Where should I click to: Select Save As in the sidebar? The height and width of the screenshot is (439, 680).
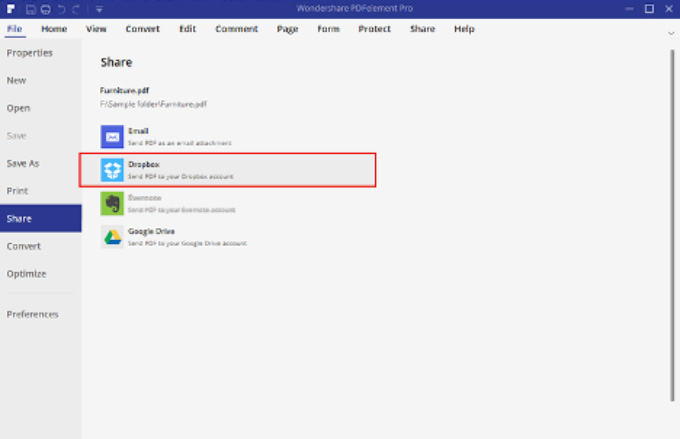[x=23, y=163]
